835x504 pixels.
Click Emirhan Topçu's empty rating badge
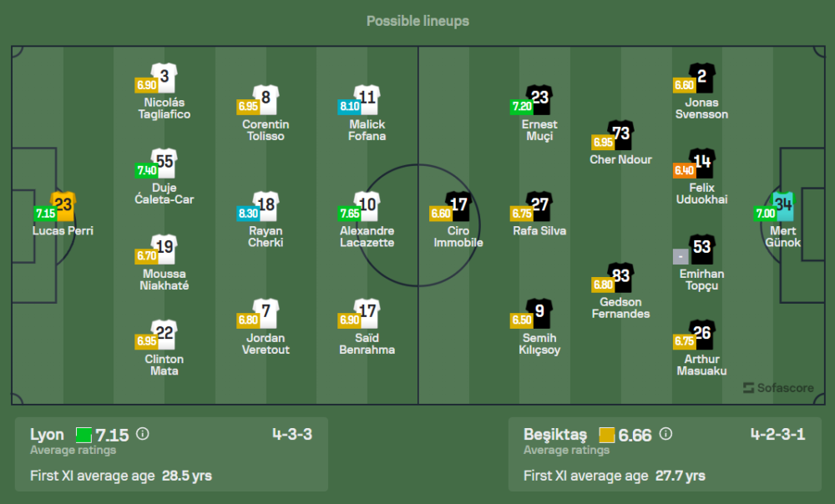click(x=683, y=256)
